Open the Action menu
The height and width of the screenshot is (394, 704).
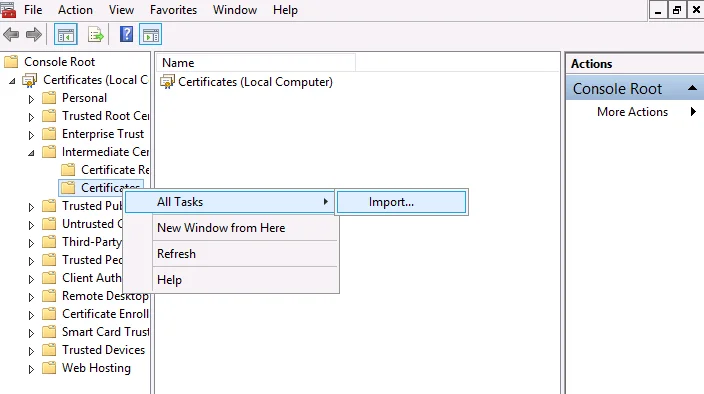75,10
